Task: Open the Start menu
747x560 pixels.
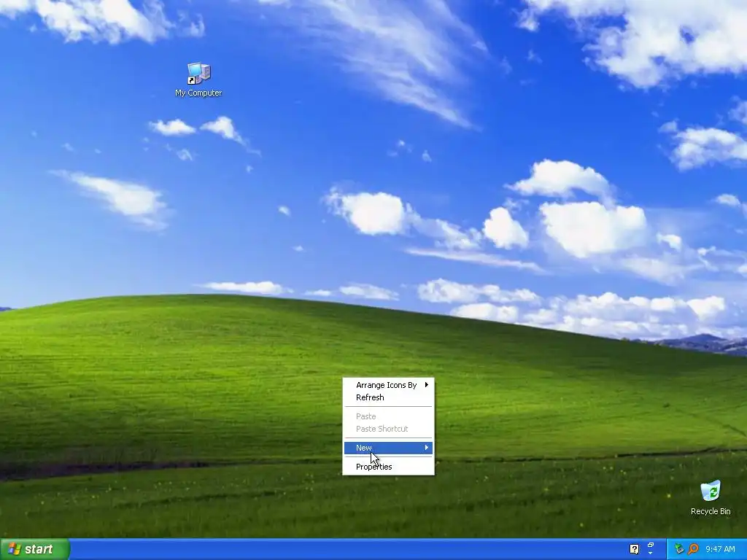Action: click(35, 549)
